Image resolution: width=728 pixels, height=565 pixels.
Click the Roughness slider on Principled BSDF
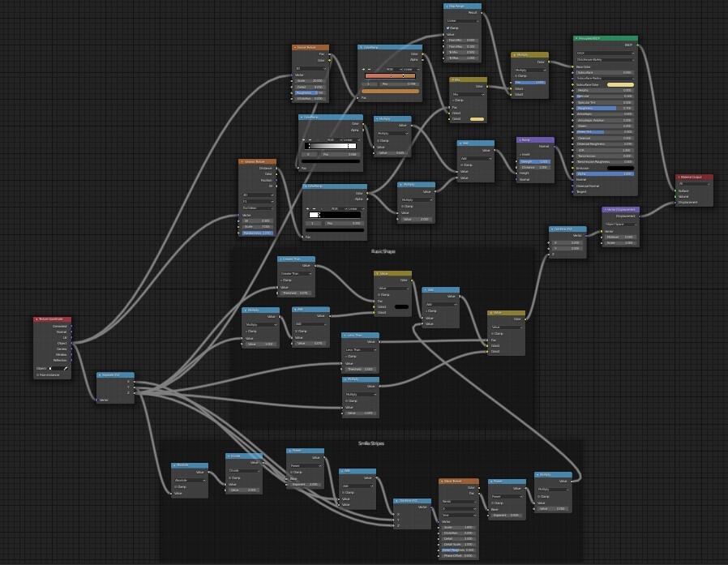pos(606,108)
